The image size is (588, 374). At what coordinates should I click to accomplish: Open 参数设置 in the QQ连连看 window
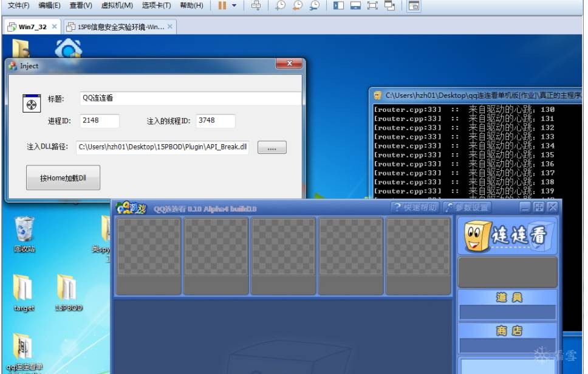tap(467, 207)
